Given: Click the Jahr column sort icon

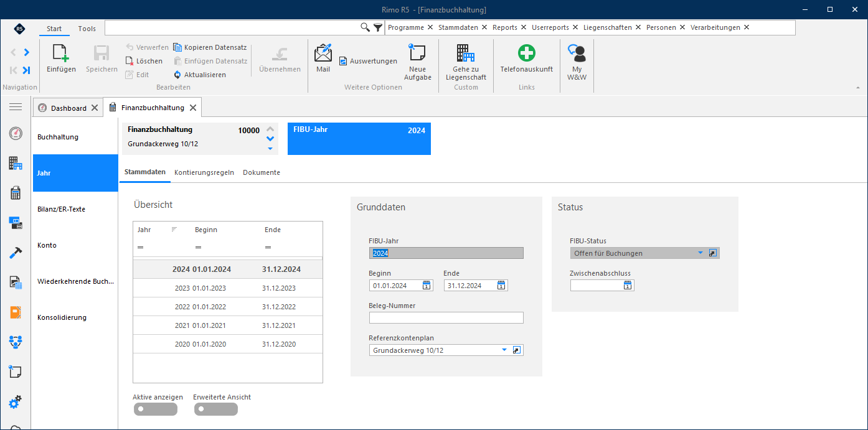Looking at the screenshot, I should [174, 230].
